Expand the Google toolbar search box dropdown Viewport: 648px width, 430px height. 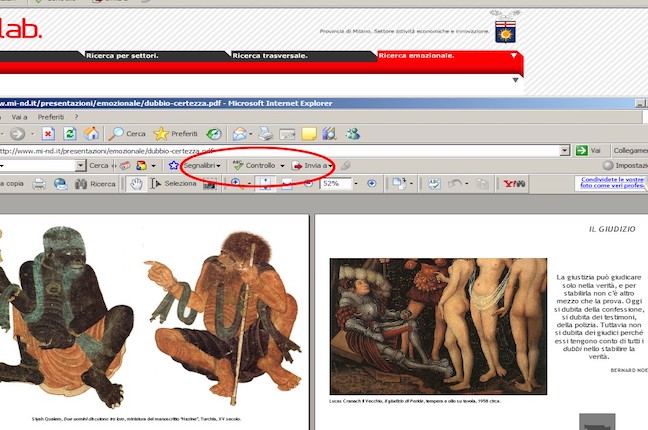pyautogui.click(x=81, y=165)
